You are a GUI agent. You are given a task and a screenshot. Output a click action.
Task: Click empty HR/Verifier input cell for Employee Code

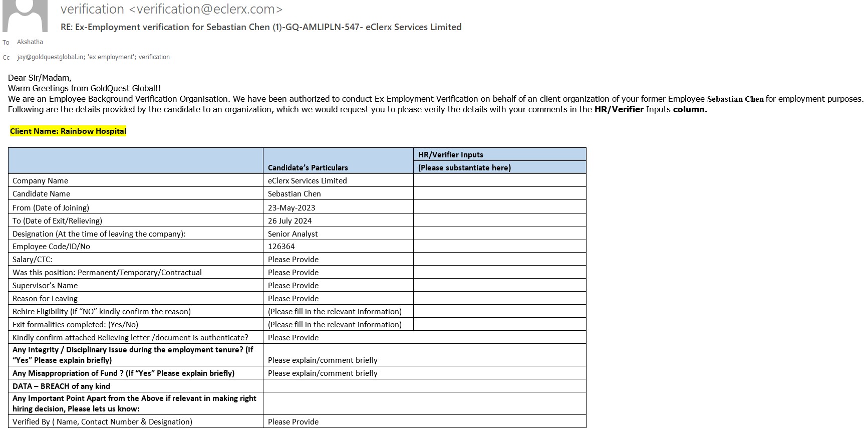click(x=500, y=246)
